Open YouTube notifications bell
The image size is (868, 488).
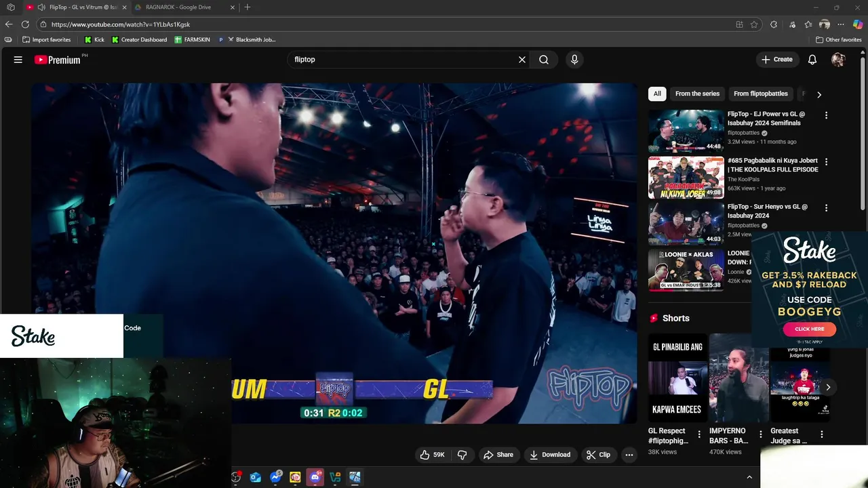tap(812, 60)
